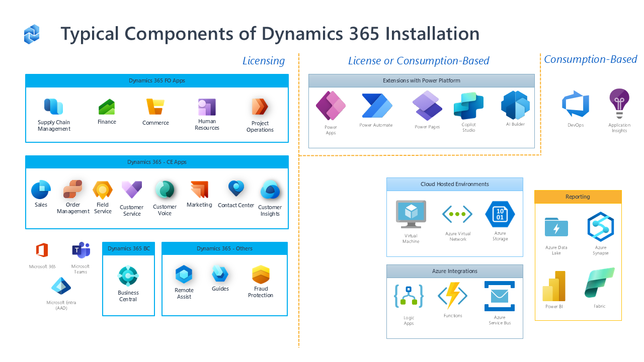Select the Field Service icon
This screenshot has height=362, width=644.
(x=103, y=190)
